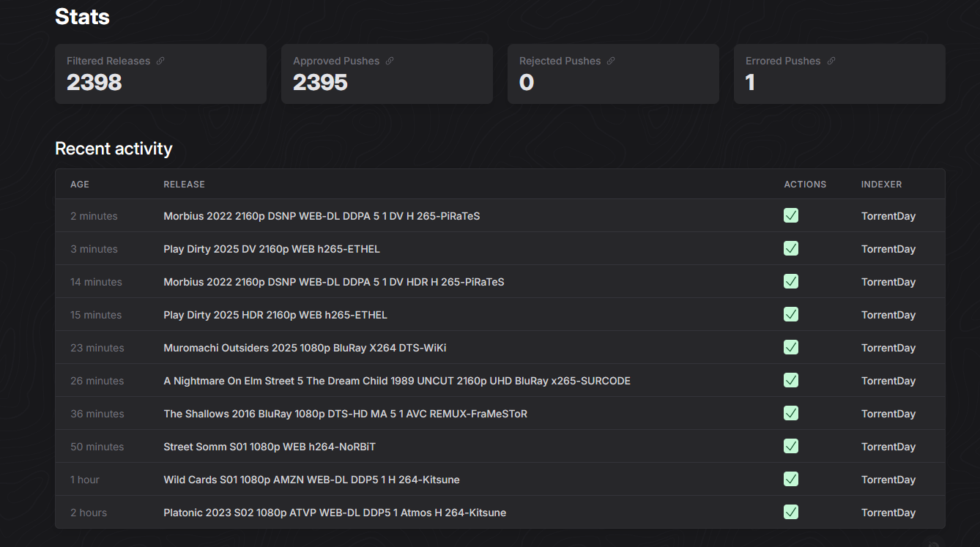
Task: Select release Street Somm S01 1080p WEB
Action: point(270,447)
